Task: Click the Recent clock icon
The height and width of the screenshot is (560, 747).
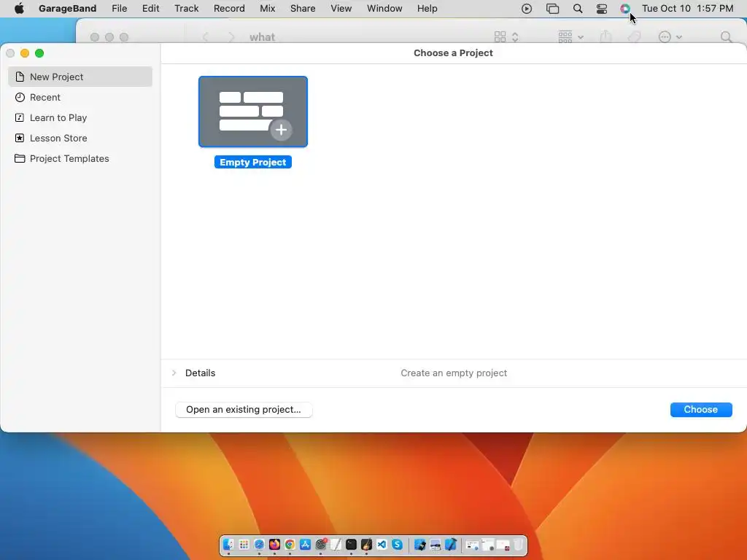Action: pos(20,97)
